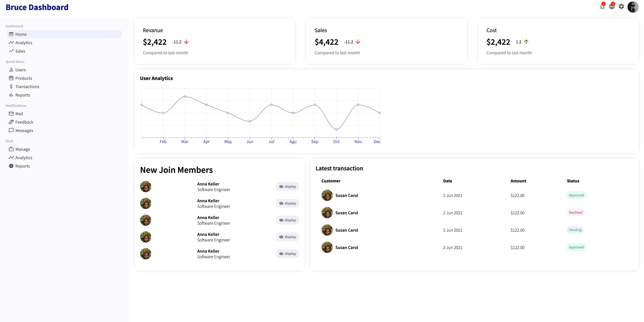Click the Staff Analytics trend icon

coord(11,158)
